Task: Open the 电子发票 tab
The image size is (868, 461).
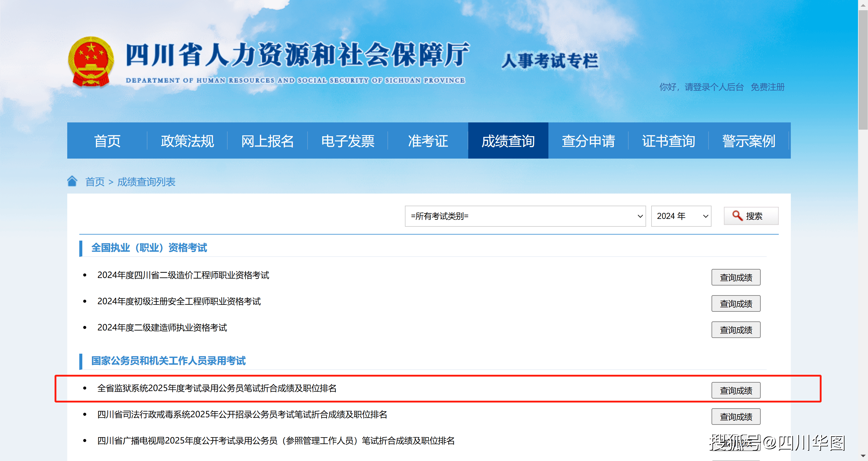Action: pos(348,141)
